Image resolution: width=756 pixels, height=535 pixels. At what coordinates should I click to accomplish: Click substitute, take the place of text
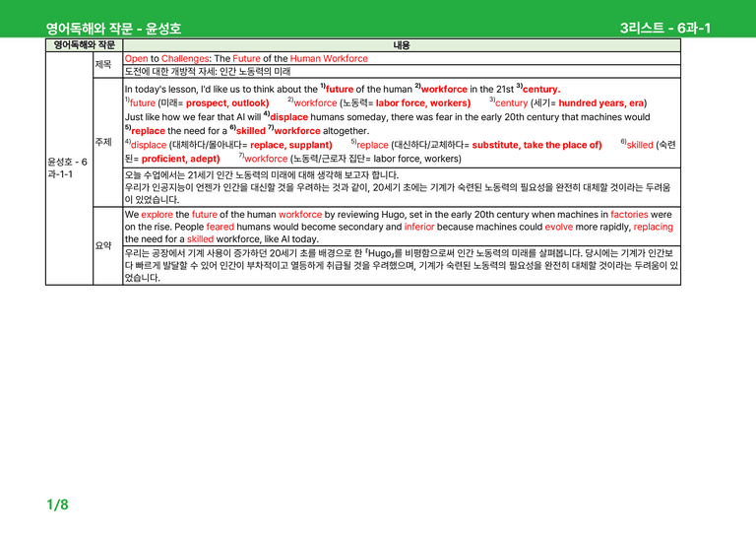536,145
